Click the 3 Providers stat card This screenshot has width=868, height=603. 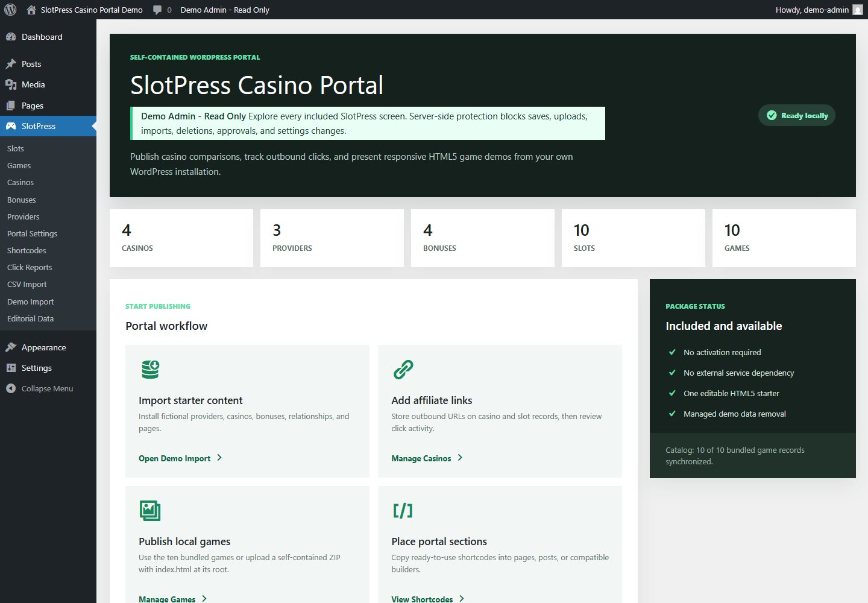pos(332,238)
